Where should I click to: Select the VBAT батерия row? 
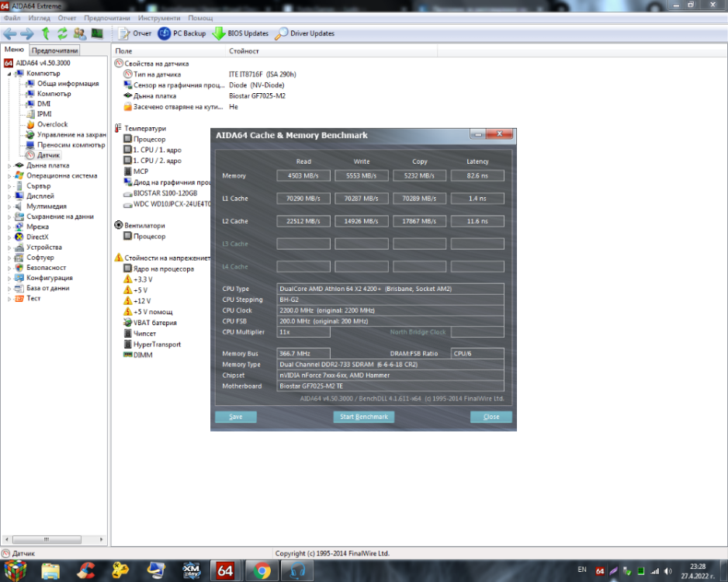[154, 323]
